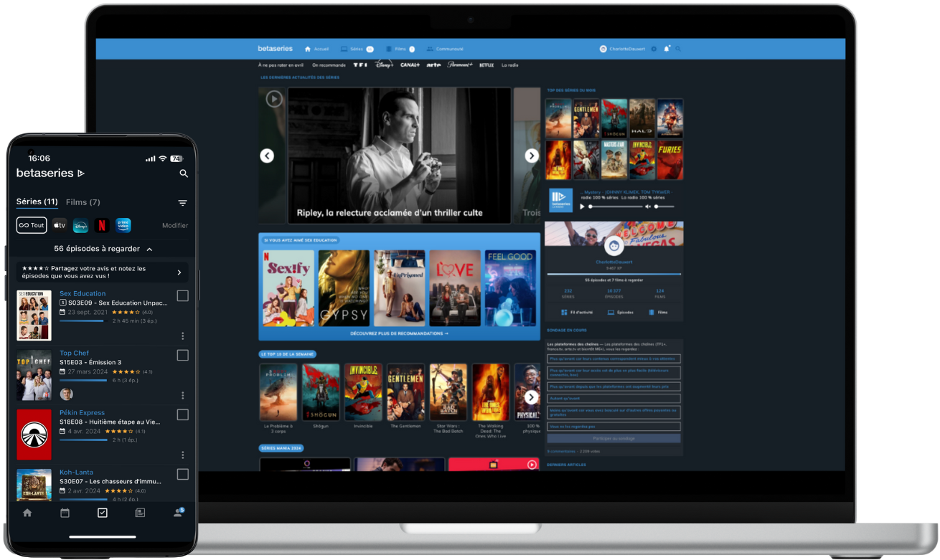This screenshot has width=940, height=560.
Task: Open the settings gear next to CharlotteDauxert
Action: click(x=654, y=49)
